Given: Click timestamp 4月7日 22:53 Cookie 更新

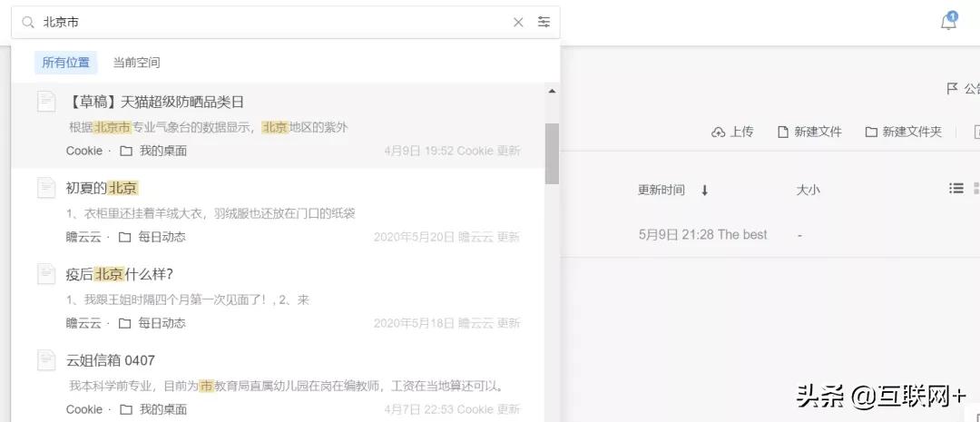Looking at the screenshot, I should [x=452, y=409].
